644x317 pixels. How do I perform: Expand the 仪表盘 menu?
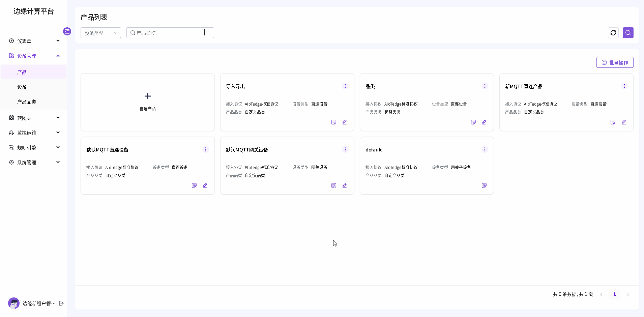tap(34, 41)
